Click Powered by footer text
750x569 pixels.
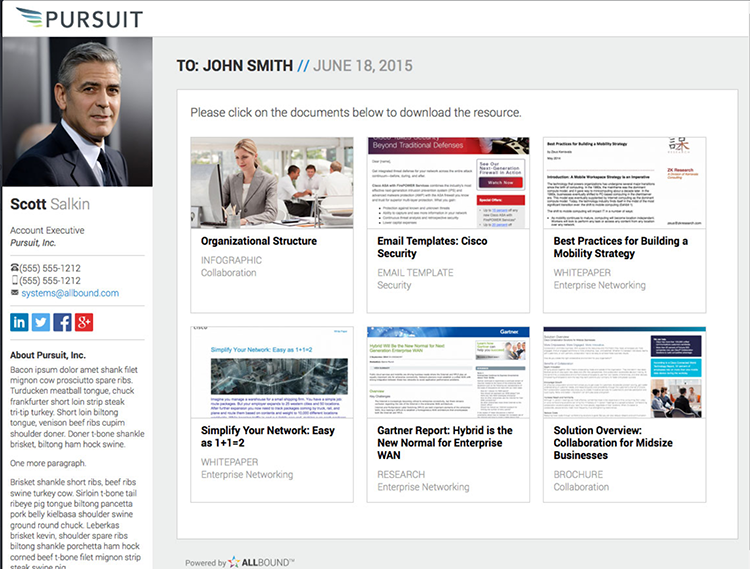tap(205, 563)
